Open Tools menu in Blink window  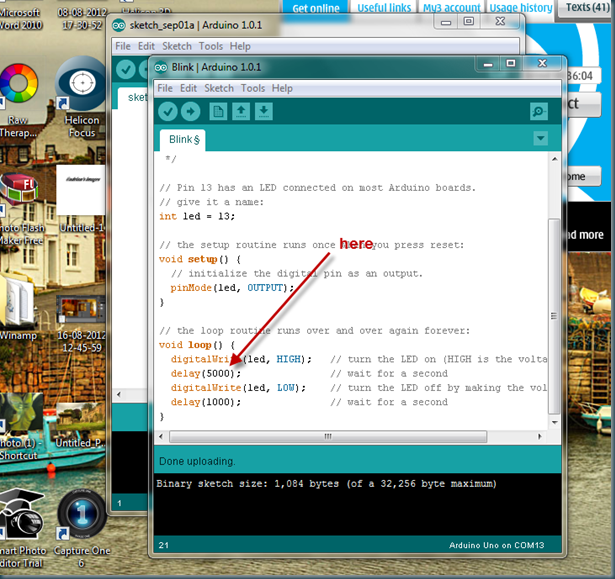pos(253,88)
